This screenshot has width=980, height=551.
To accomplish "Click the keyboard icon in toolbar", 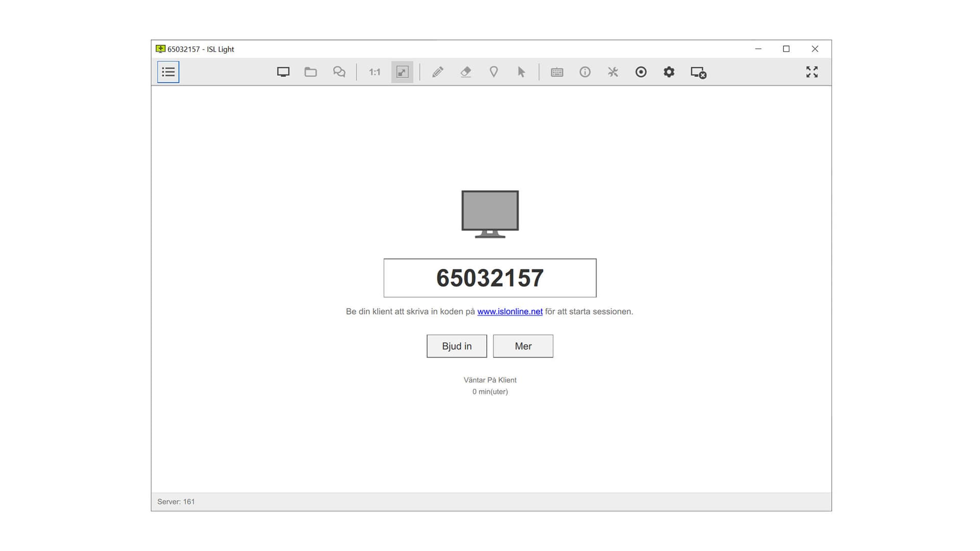I will (557, 72).
